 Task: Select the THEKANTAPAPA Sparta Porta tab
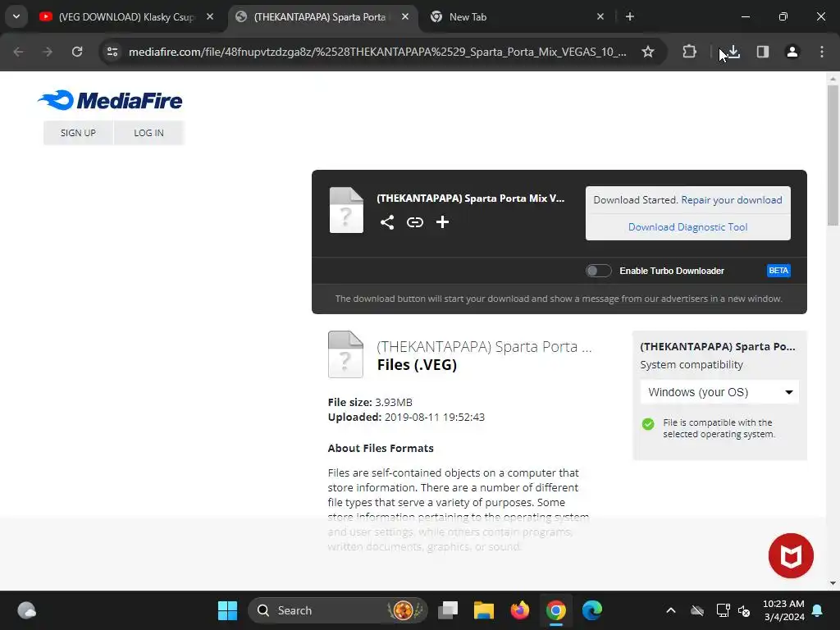(319, 16)
